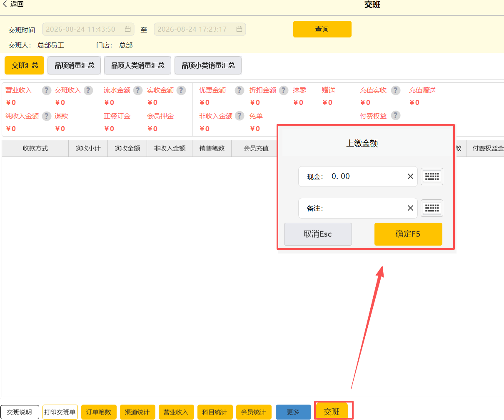Show help for 交班收入 question mark
This screenshot has width=504, height=420.
[x=88, y=90]
